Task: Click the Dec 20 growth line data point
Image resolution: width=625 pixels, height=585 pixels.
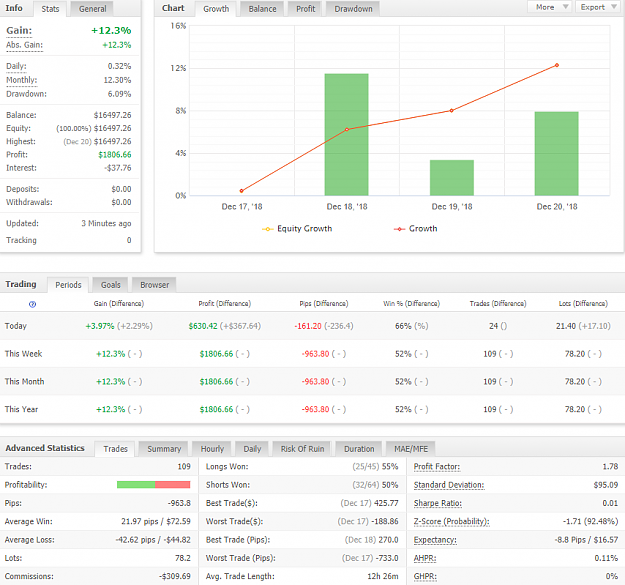Action: tap(557, 65)
